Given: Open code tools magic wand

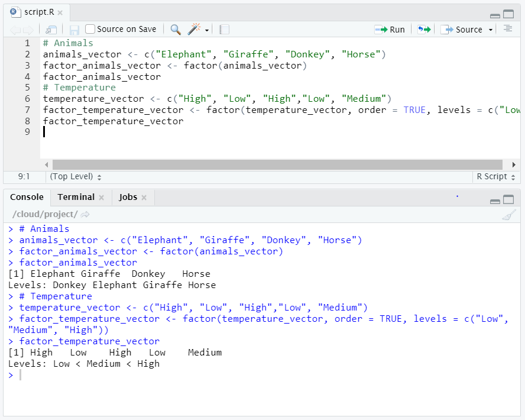Looking at the screenshot, I should 194,29.
